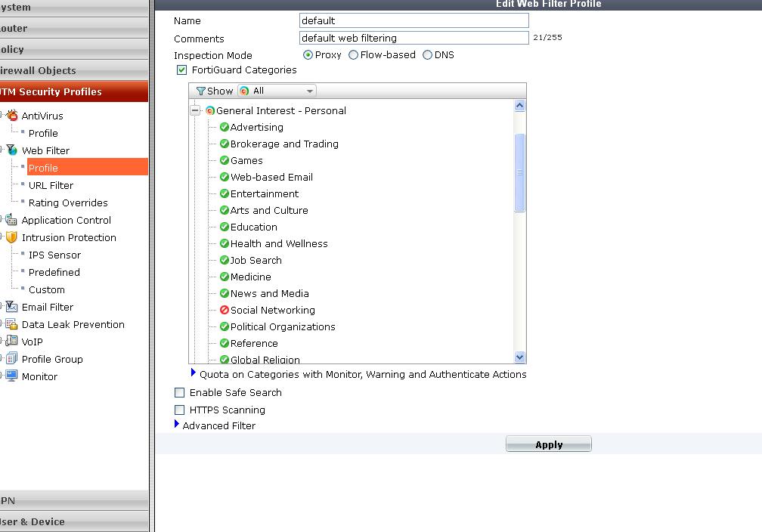The image size is (762, 532).
Task: Expand Quota on Categories section
Action: pos(194,373)
